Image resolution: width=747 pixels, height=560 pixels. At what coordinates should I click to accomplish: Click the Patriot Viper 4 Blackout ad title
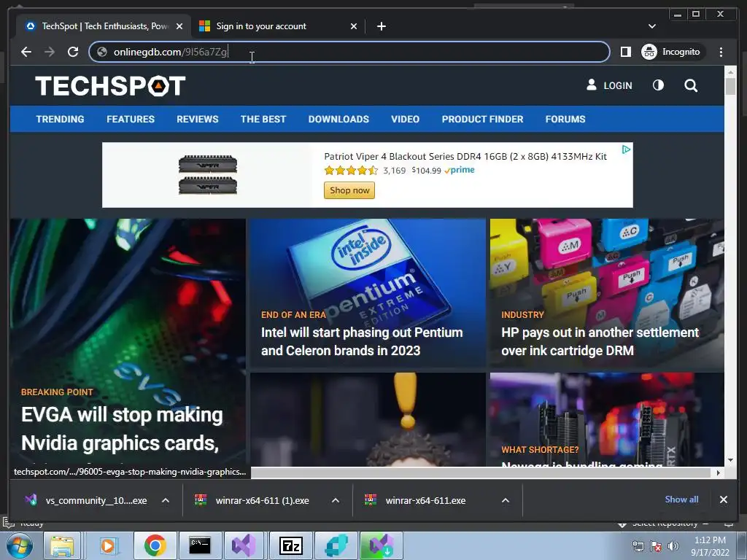point(465,156)
